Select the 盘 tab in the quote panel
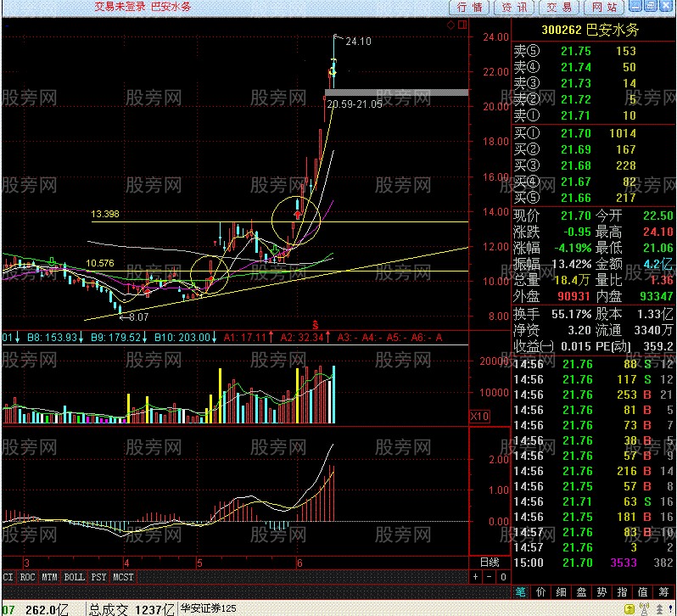The height and width of the screenshot is (616, 677). point(582,592)
